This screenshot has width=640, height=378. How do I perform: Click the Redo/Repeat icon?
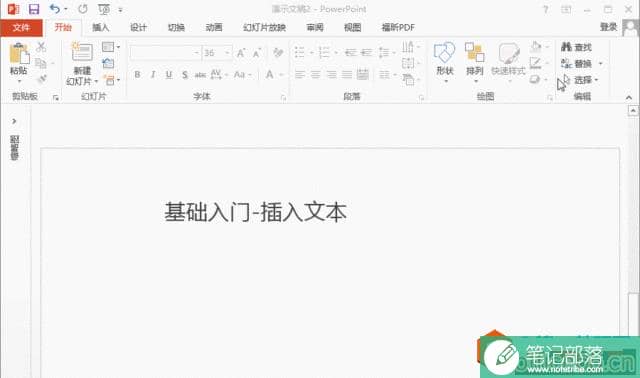(x=83, y=9)
